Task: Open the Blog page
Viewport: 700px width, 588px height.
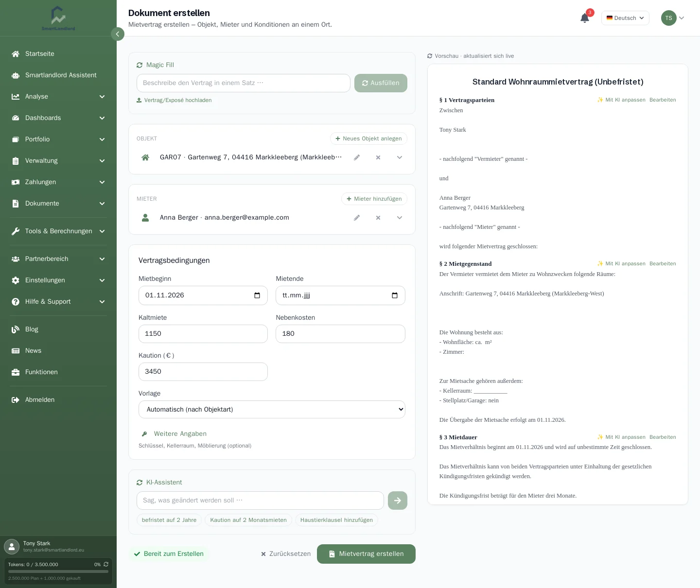Action: tap(58, 329)
